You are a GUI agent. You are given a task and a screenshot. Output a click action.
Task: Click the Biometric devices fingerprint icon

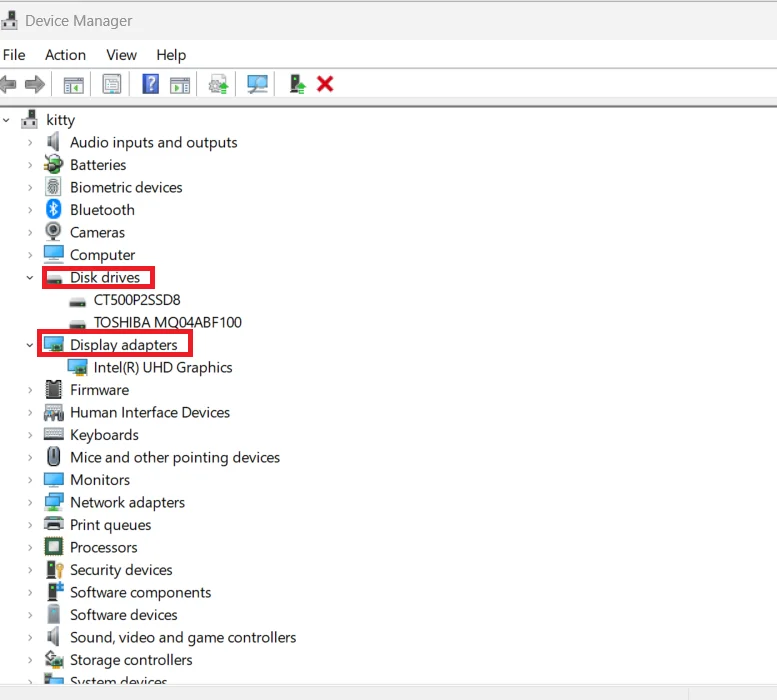tap(53, 187)
